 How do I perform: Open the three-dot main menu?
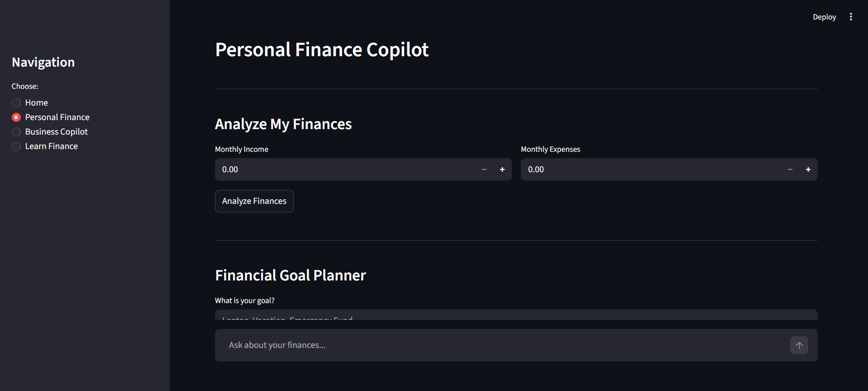tap(851, 17)
